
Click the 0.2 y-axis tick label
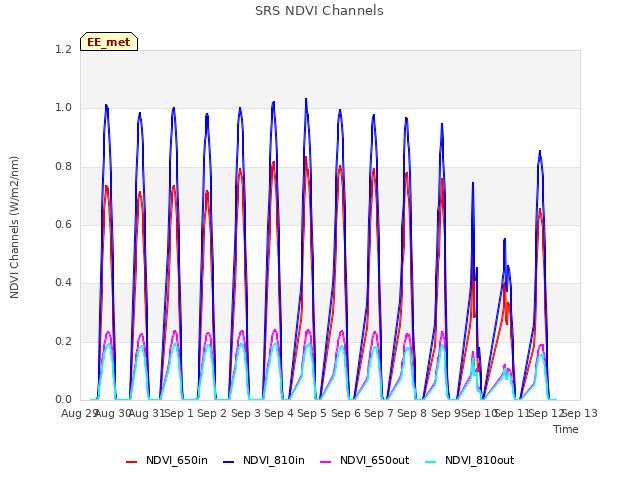pos(63,341)
